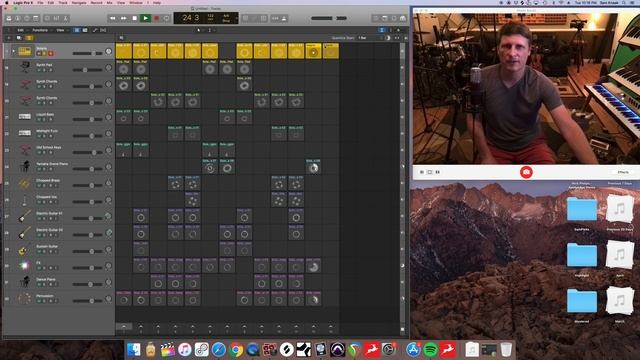
Task: Open the Browsers icon at far top right
Action: click(x=403, y=18)
